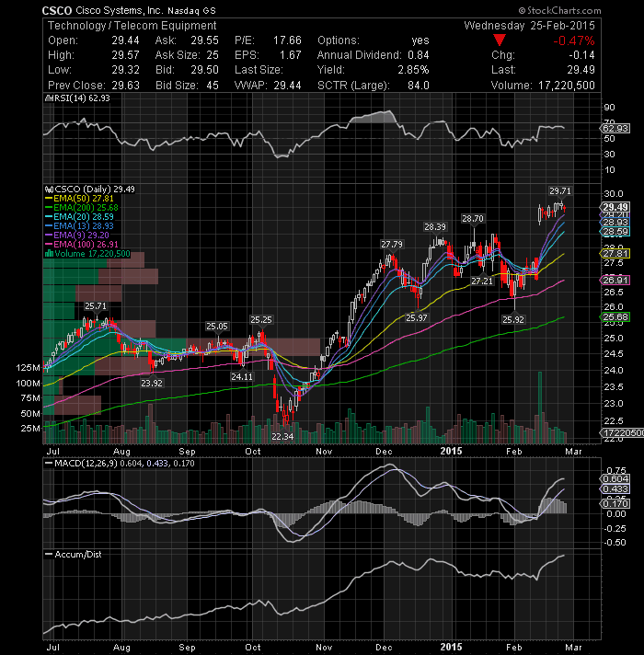Click the volume 17220500 axis tag
Viewport: 644px width, 655px height.
tap(622, 433)
